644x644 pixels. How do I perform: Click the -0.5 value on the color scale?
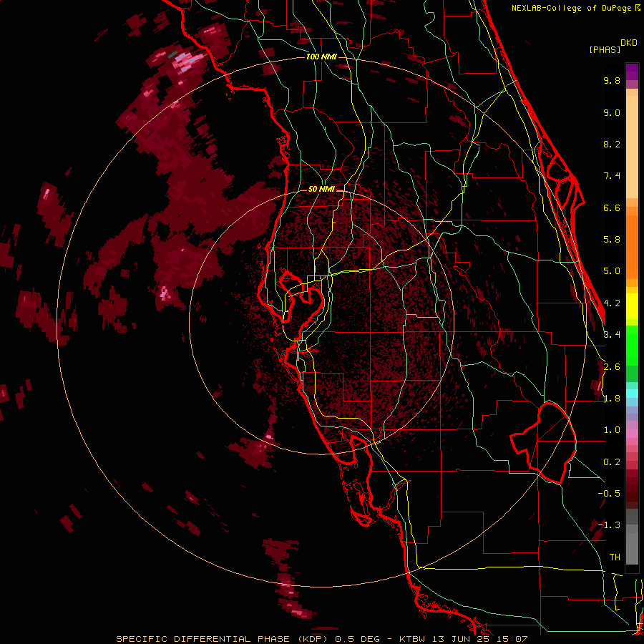(609, 494)
